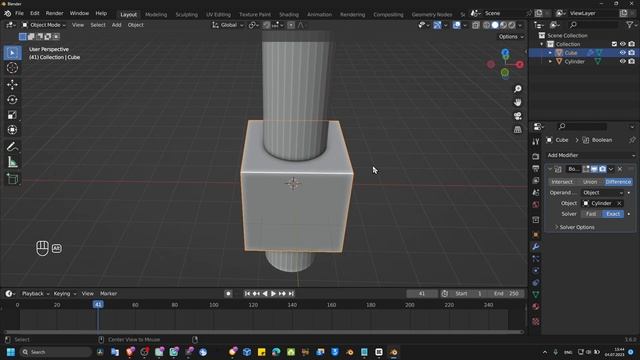Open the viewport Add menu
Screen dimensions: 640x360
point(116,25)
